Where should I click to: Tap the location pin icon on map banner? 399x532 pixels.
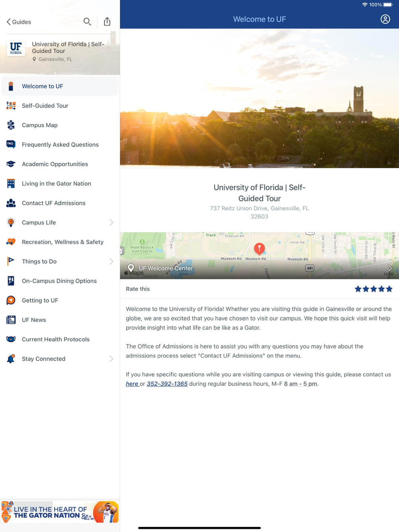coord(130,268)
